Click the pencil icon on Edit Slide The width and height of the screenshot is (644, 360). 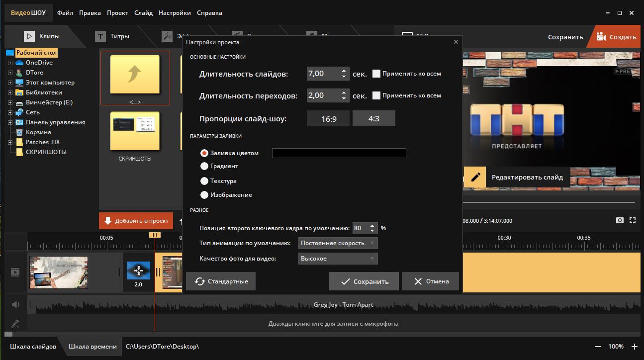coord(475,177)
